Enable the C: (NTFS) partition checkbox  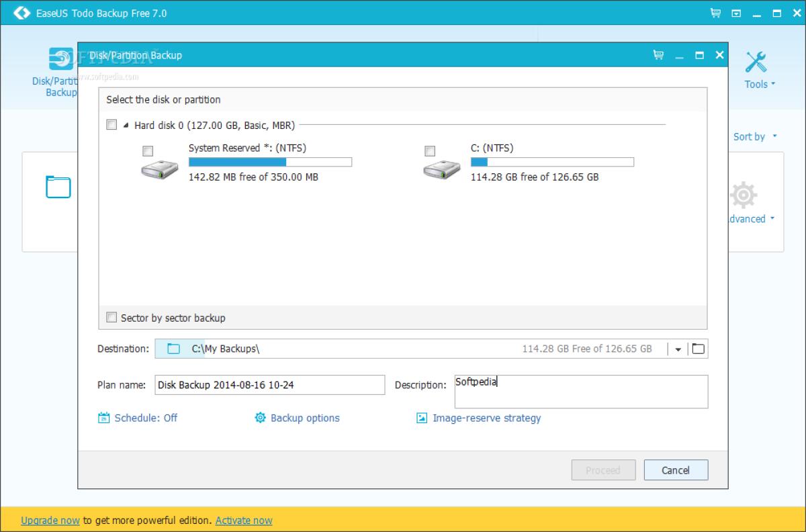point(430,151)
